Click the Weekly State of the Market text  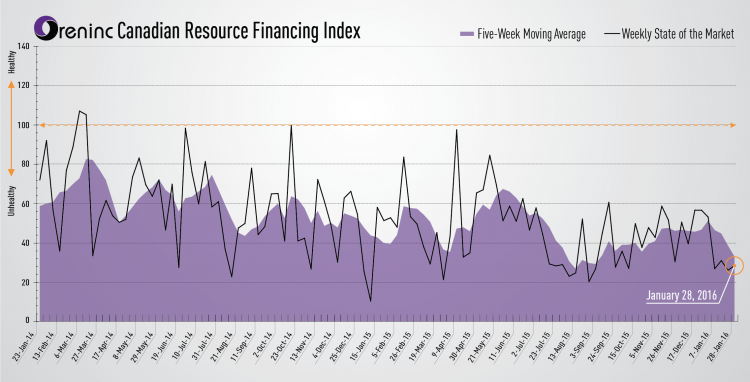coord(678,34)
